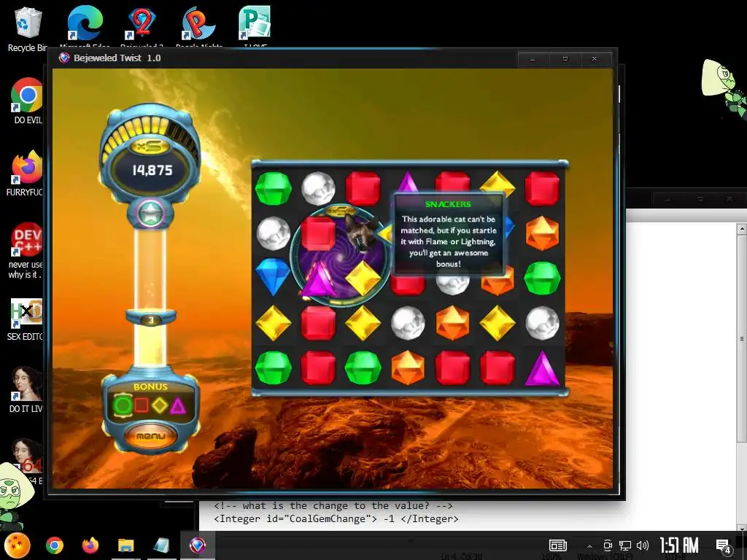This screenshot has width=747, height=560.
Task: Click the Bejeweled Twist taskbar button
Action: (x=198, y=545)
